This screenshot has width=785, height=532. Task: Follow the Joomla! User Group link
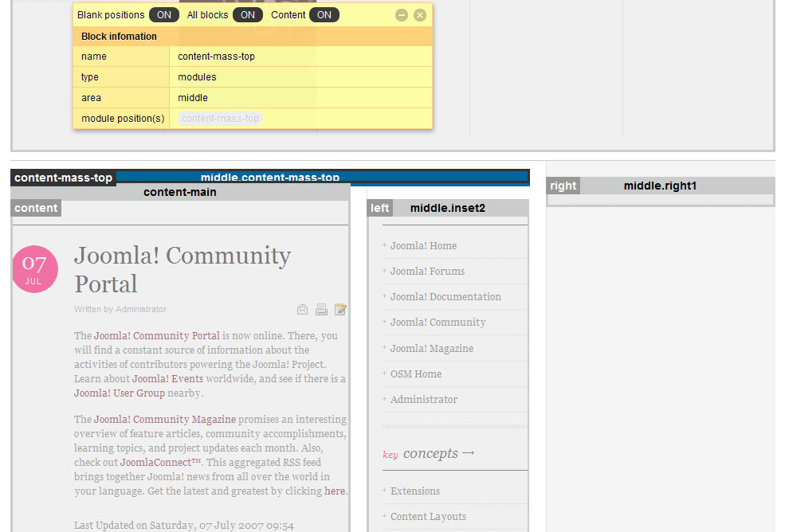coord(120,393)
